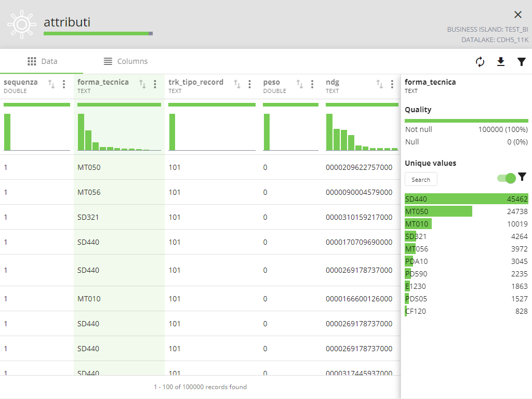Viewport: 532px width, 399px height.
Task: Select SD440 unique value bar
Action: pyautogui.click(x=466, y=199)
